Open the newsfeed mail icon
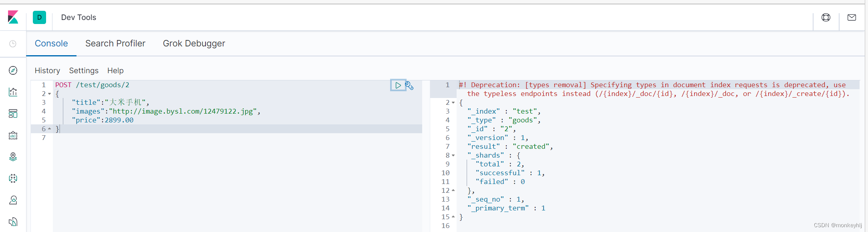Screen dimensions: 868x232 [x=852, y=17]
